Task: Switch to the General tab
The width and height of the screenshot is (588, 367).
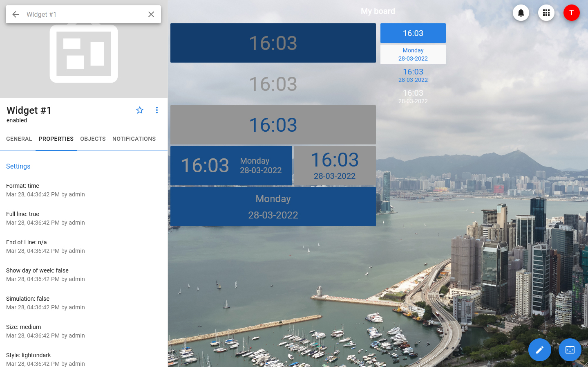Action: [19, 139]
